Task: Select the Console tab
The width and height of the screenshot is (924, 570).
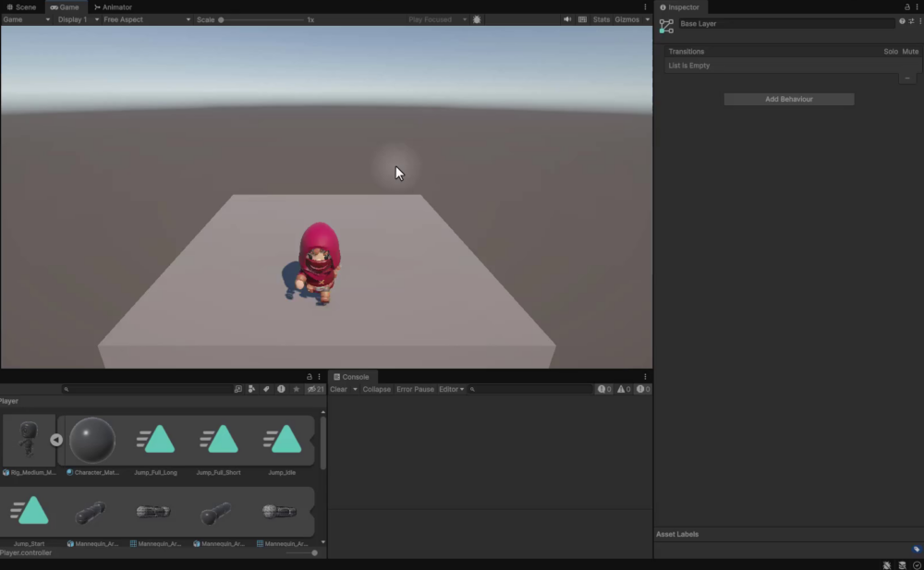Action: [x=351, y=377]
